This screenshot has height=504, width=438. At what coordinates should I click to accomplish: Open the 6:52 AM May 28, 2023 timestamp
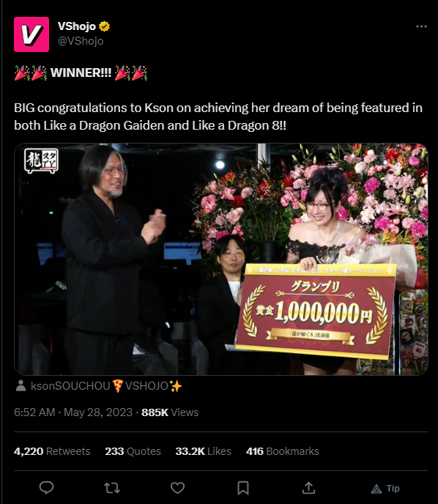[x=73, y=412]
